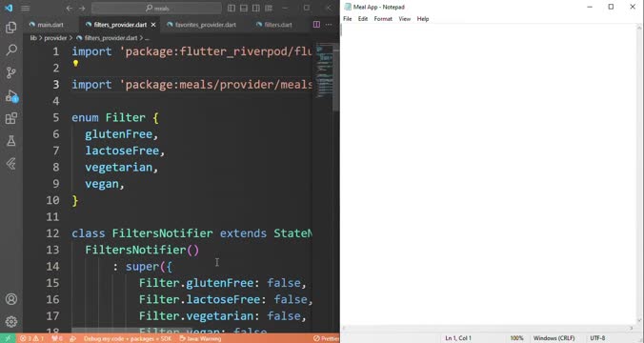Show code actions lightbulb on line 2
Viewport: 644px width, 343px height.
[x=75, y=63]
